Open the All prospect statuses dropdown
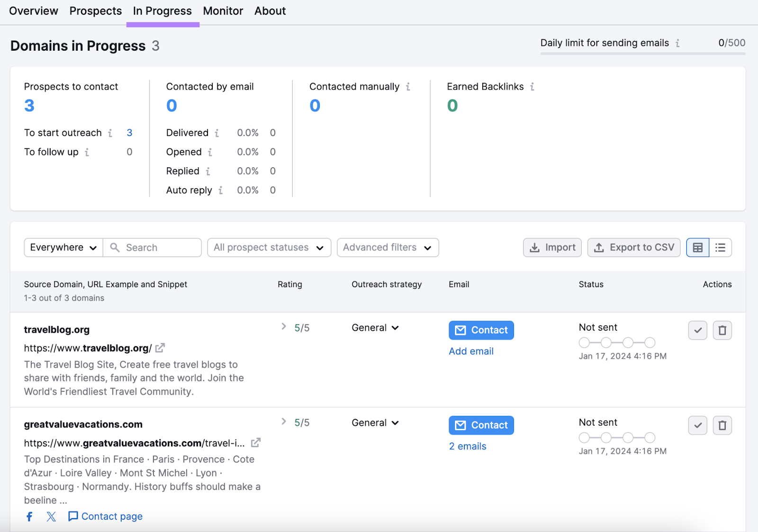The image size is (758, 532). 269,247
